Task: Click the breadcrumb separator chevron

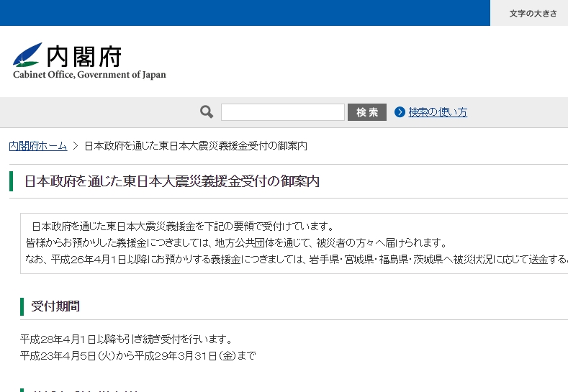Action: tap(76, 146)
